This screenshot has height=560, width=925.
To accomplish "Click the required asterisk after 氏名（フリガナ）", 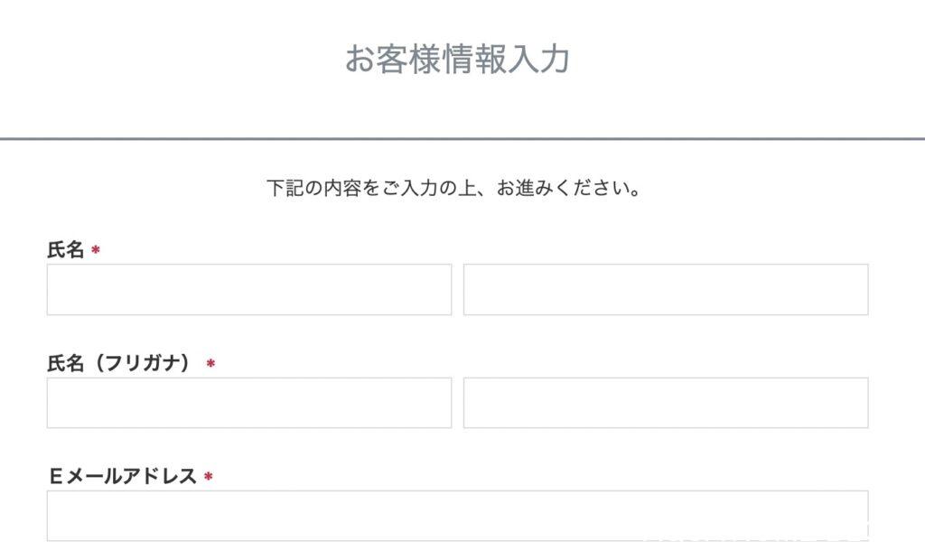I will pyautogui.click(x=210, y=363).
